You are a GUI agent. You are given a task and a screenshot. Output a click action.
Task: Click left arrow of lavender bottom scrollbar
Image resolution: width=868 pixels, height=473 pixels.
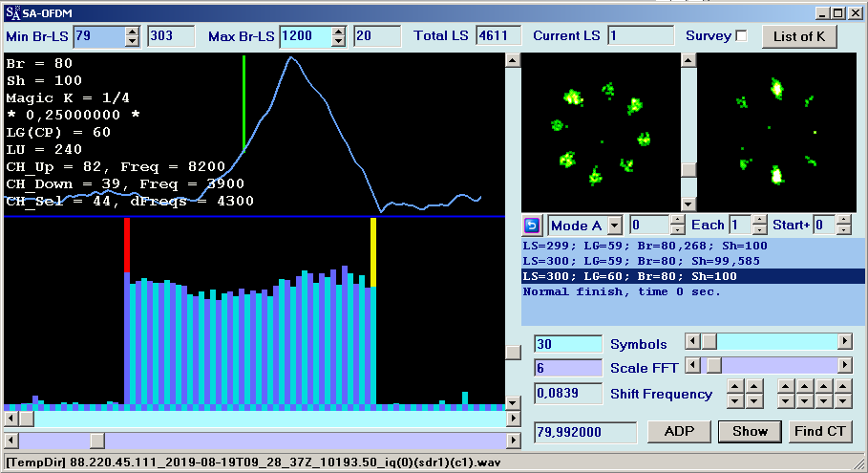(x=11, y=441)
